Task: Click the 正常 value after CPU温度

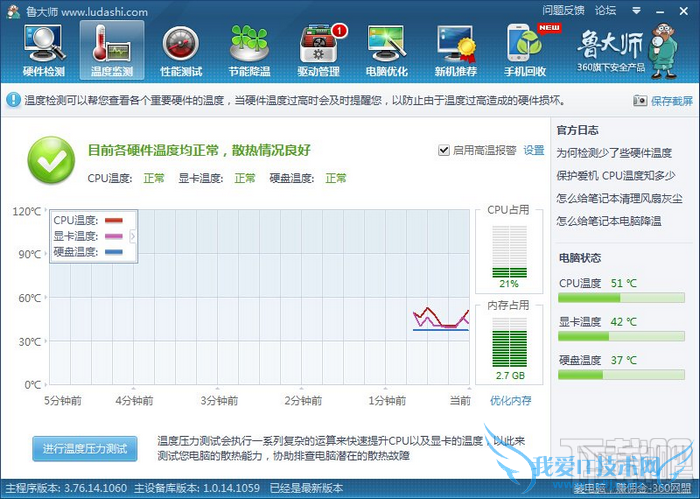Action: [x=154, y=179]
